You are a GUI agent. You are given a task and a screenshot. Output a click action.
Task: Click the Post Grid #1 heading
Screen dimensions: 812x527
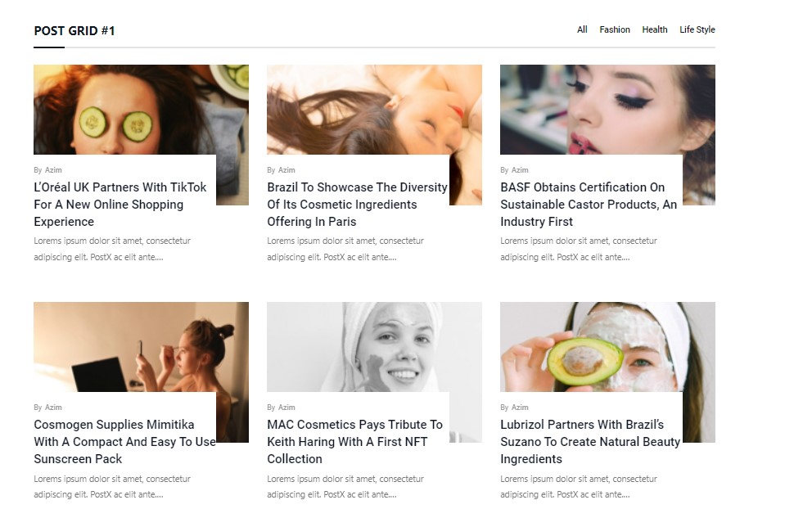[74, 31]
